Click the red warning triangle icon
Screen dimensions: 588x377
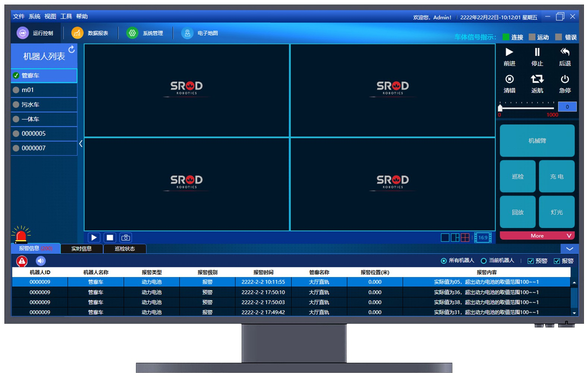pos(22,261)
